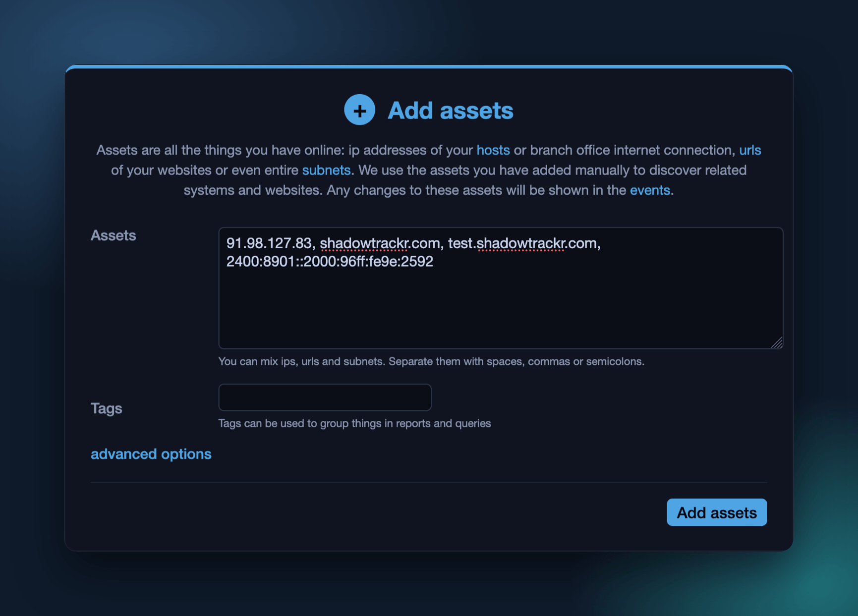Click the Tags field label
The height and width of the screenshot is (616, 858).
(106, 408)
